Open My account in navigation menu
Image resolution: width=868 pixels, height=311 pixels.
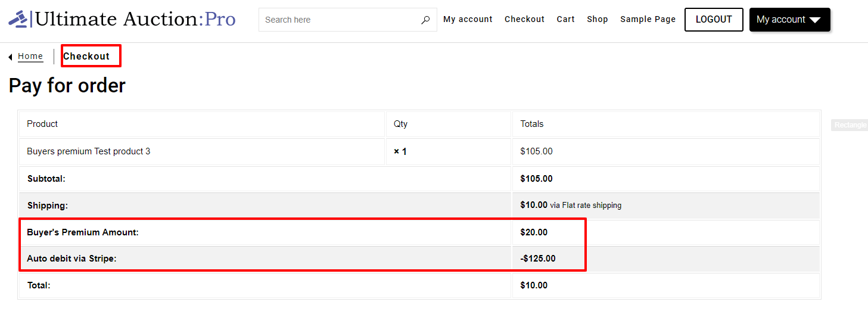(468, 19)
